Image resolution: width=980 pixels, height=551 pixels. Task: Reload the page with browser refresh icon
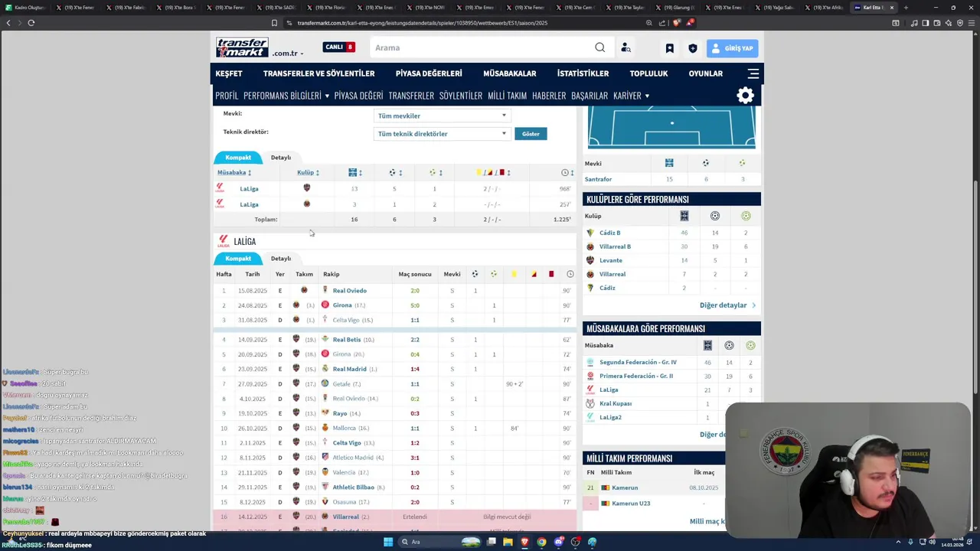click(x=31, y=23)
